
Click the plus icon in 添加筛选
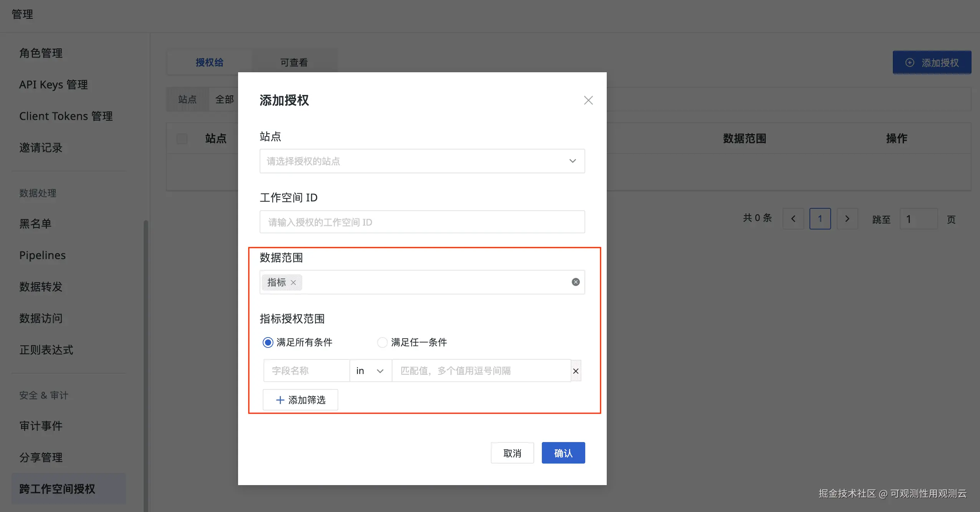coord(280,400)
